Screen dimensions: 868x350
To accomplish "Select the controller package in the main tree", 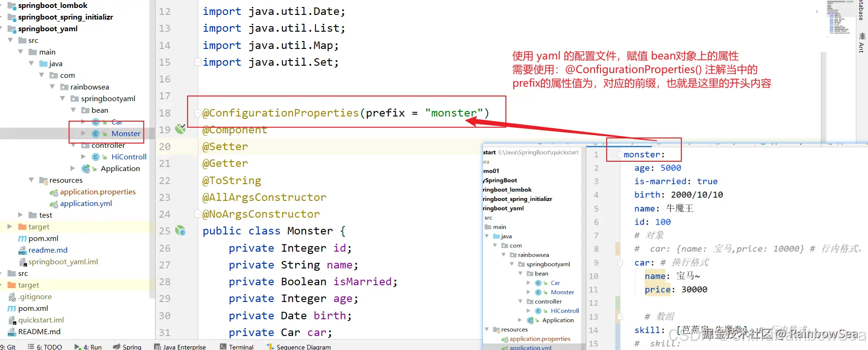I will 108,145.
